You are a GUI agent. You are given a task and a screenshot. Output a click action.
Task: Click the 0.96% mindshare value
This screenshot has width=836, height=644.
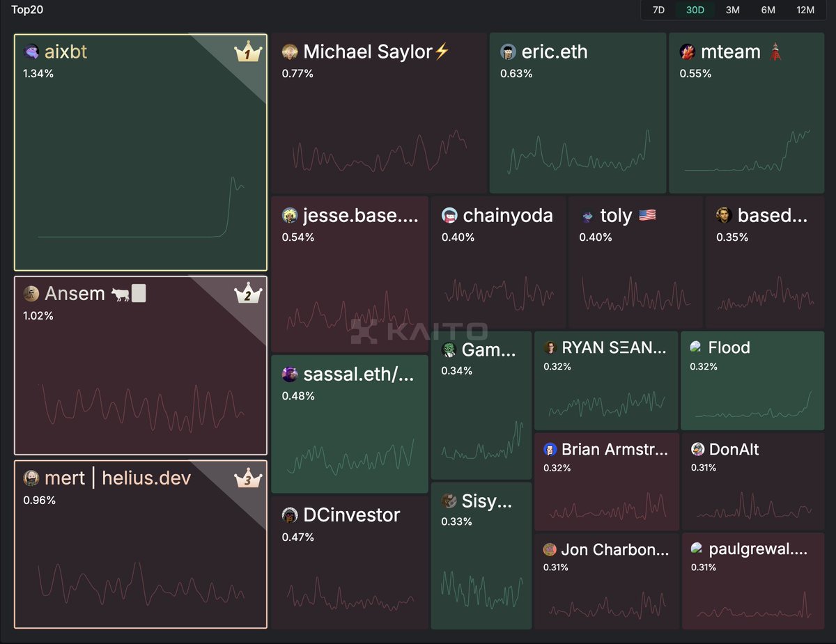(39, 500)
